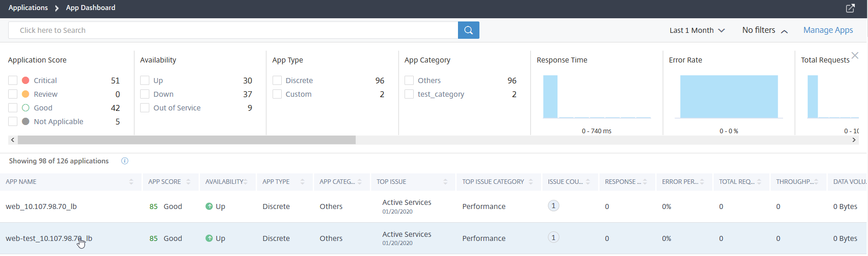Sort by TOP ISSUE column arrows
Image resolution: width=868 pixels, height=256 pixels.
click(x=445, y=182)
